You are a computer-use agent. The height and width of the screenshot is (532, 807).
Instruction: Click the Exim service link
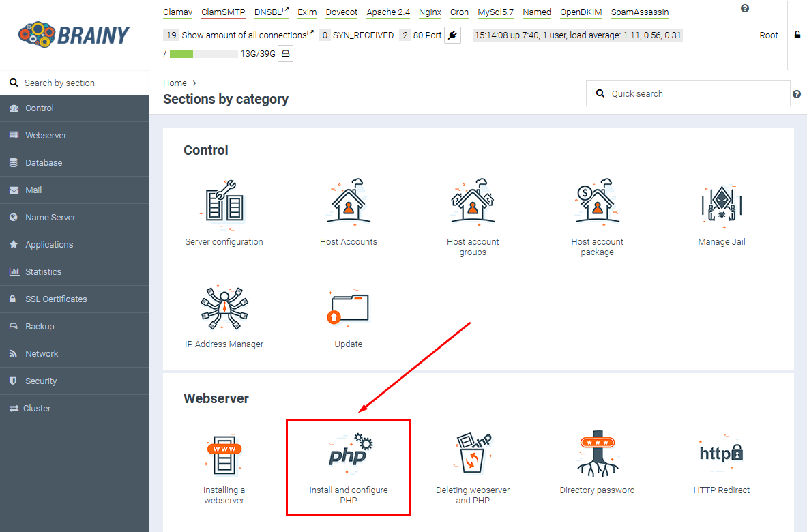pyautogui.click(x=307, y=12)
